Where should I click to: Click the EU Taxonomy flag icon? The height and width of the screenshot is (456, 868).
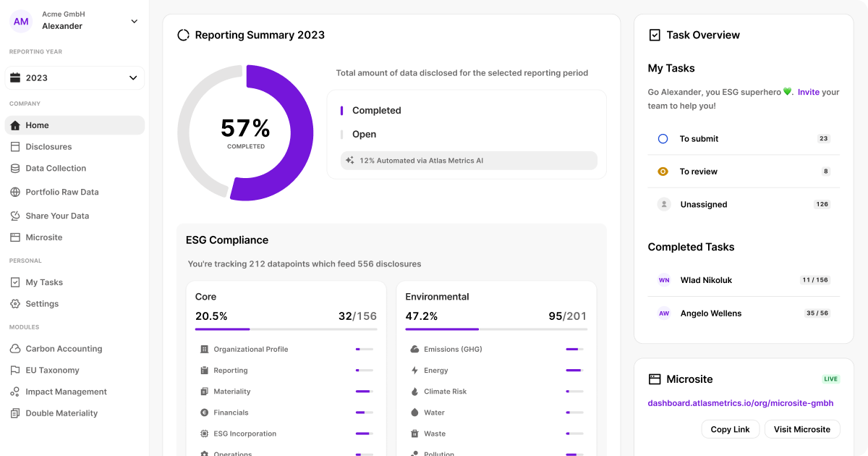(15, 371)
